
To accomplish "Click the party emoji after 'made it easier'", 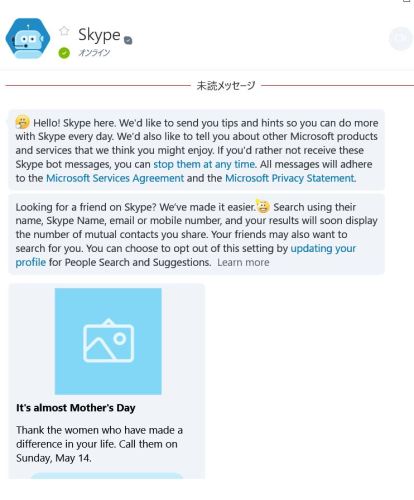I will 263,206.
